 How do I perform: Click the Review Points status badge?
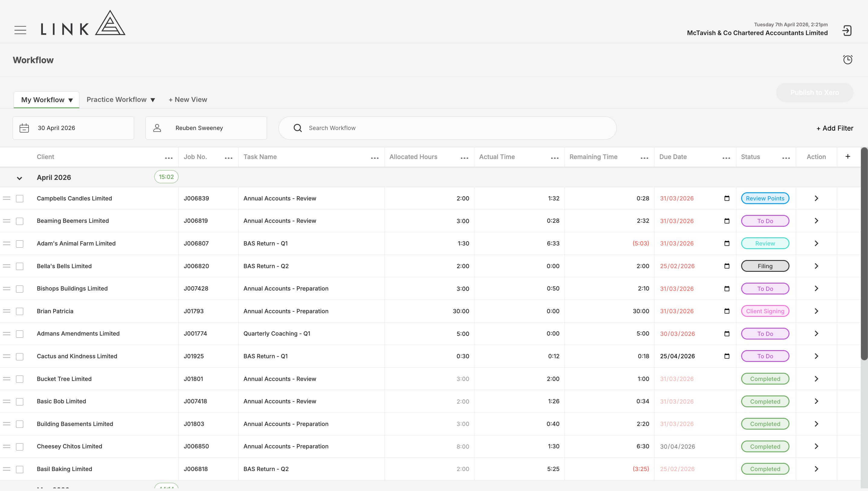[x=765, y=198]
